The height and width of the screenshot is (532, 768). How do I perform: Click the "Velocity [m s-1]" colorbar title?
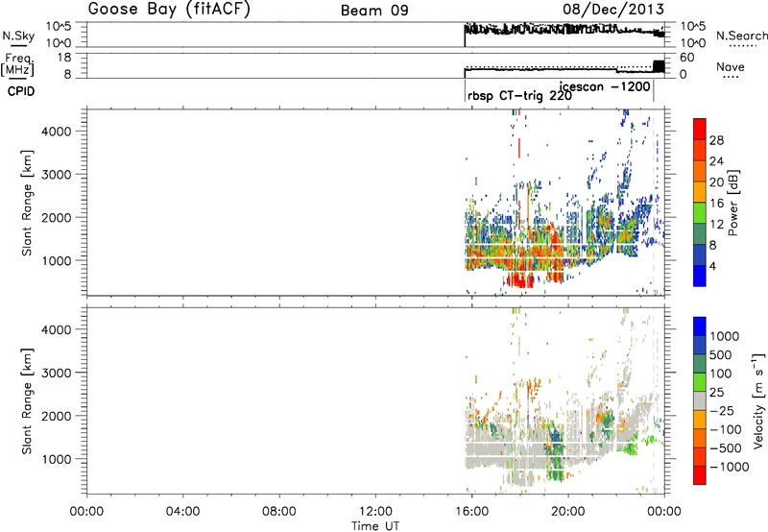(x=758, y=400)
